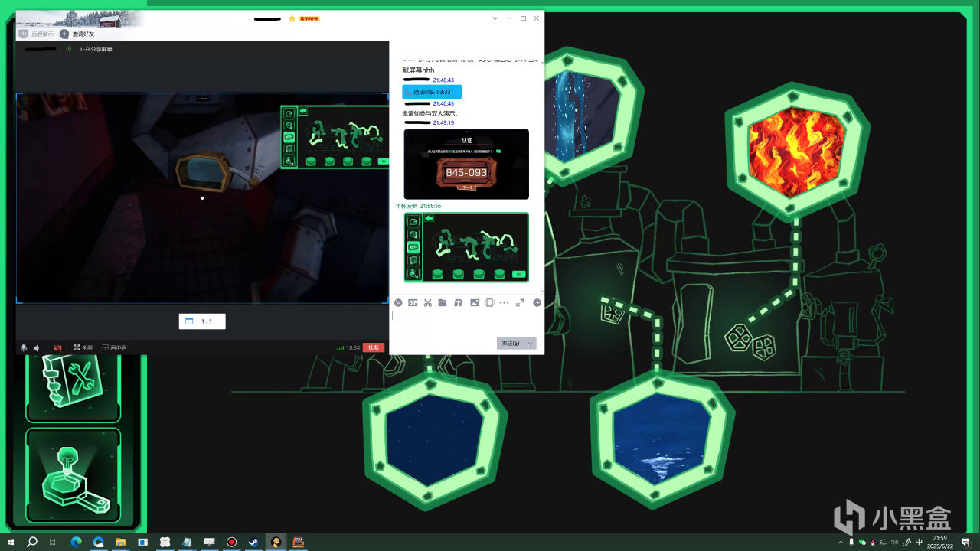The image size is (980, 551).
Task: Select the scissors screenshot tool
Action: [428, 303]
